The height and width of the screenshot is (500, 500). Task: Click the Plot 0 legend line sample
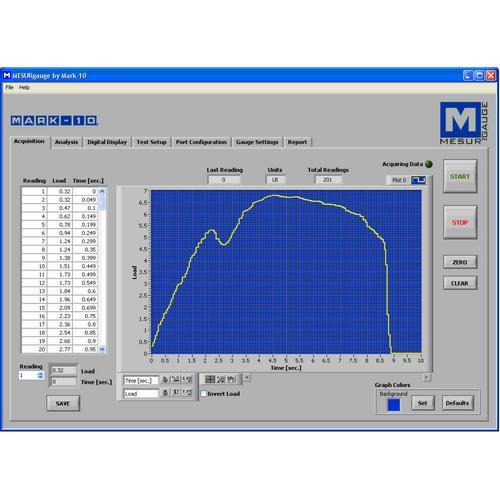point(419,180)
